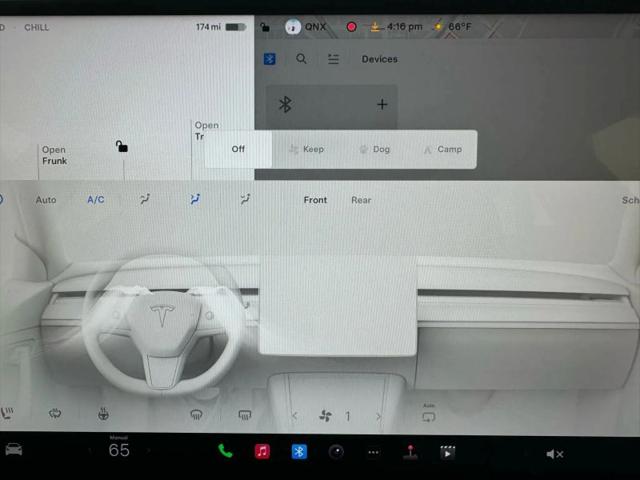This screenshot has height=480, width=640.
Task: Open the QNX driver profile
Action: click(x=305, y=27)
